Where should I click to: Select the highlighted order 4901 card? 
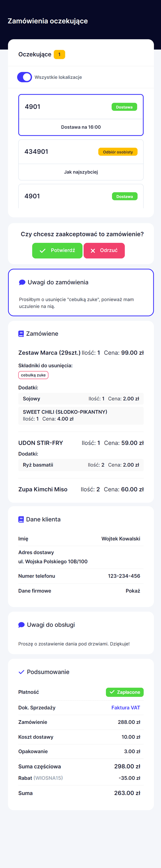click(x=81, y=115)
